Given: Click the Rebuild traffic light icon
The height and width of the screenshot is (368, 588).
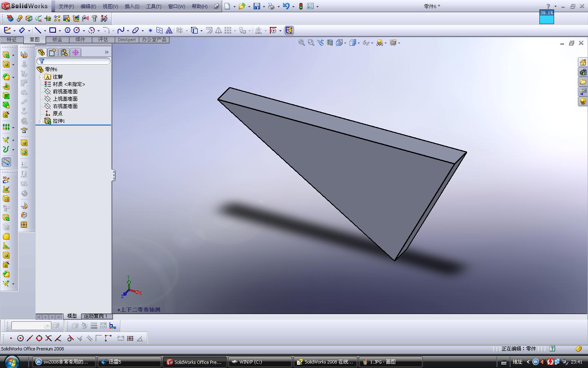Looking at the screenshot, I should [301, 6].
